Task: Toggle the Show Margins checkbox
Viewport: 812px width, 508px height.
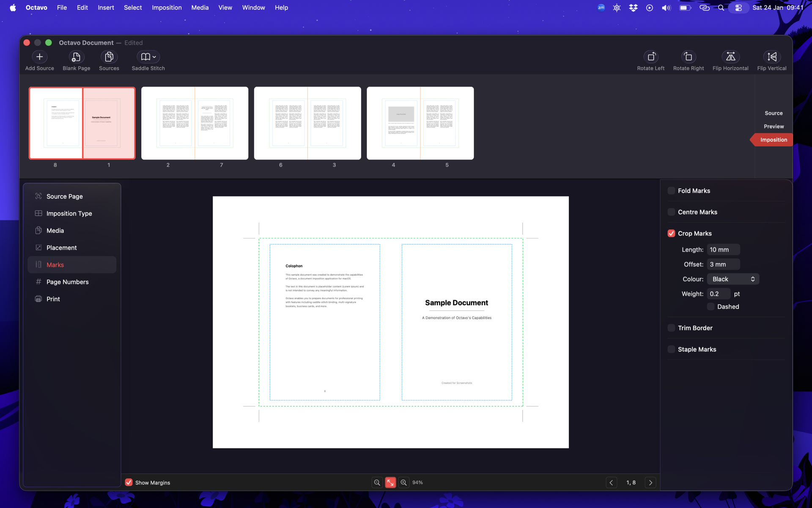Action: 129,483
